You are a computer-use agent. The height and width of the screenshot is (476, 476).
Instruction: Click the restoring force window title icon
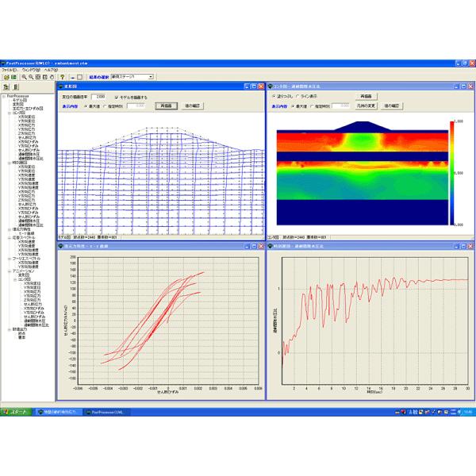pos(60,246)
